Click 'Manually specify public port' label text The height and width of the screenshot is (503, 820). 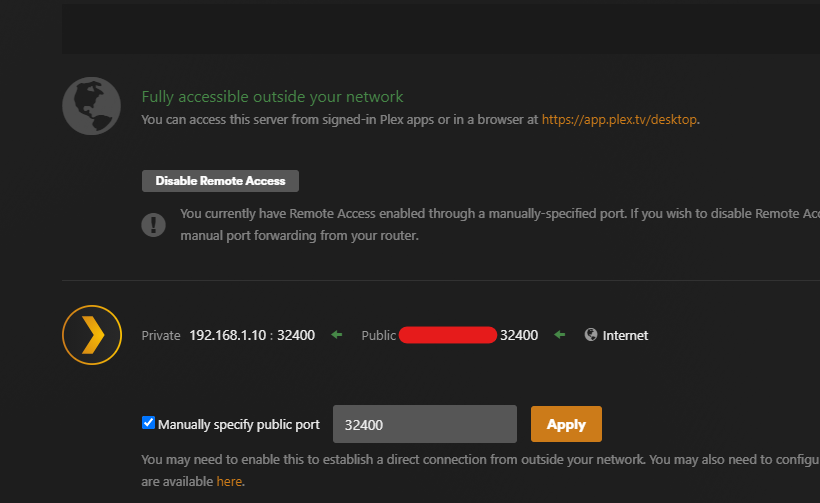click(238, 425)
